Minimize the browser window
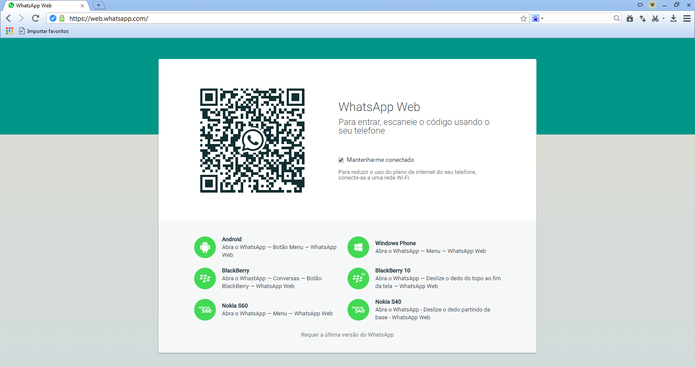This screenshot has height=367, width=695. point(664,5)
